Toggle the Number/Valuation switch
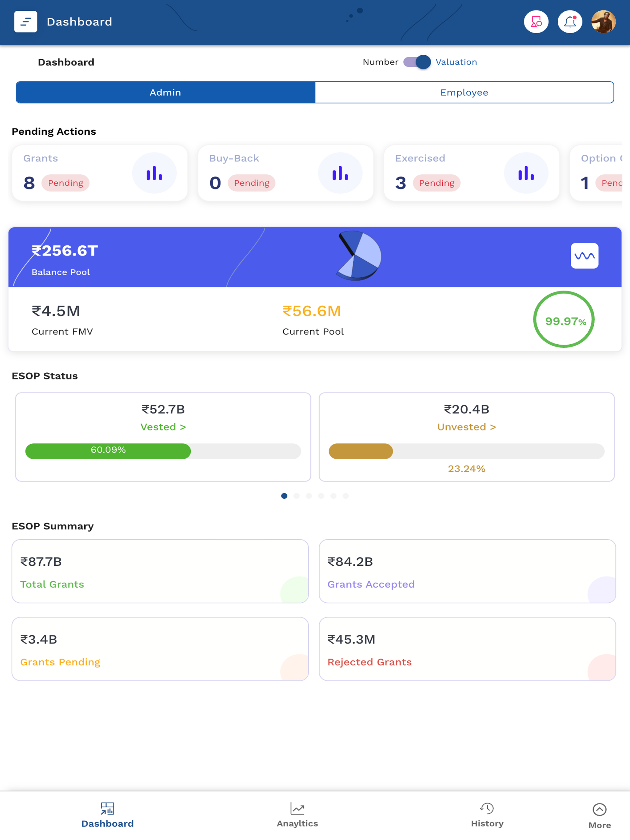 pos(417,62)
